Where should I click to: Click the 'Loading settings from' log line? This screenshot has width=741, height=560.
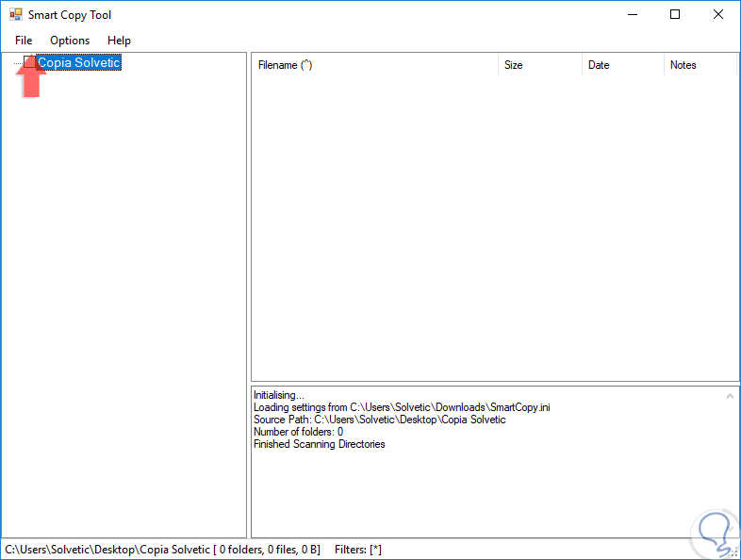click(x=402, y=407)
